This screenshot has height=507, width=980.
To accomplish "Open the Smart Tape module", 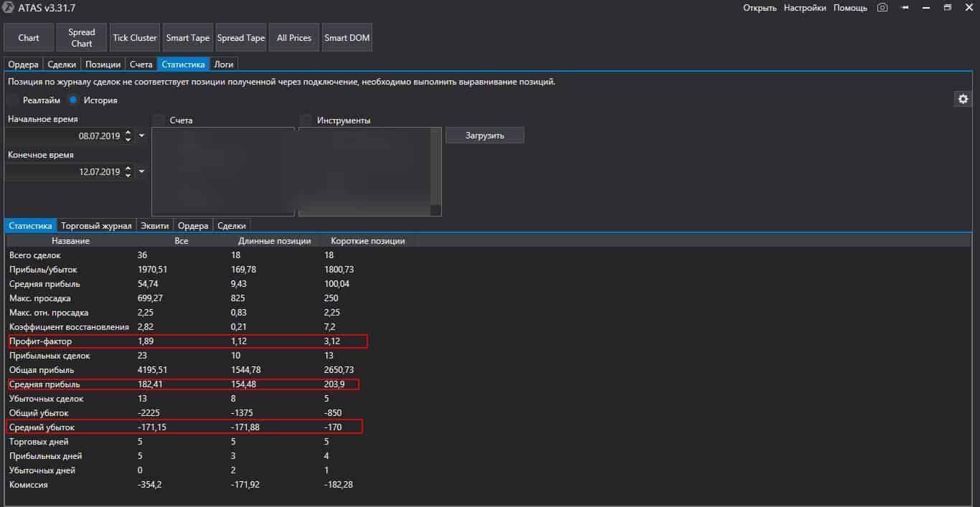I will tap(187, 37).
